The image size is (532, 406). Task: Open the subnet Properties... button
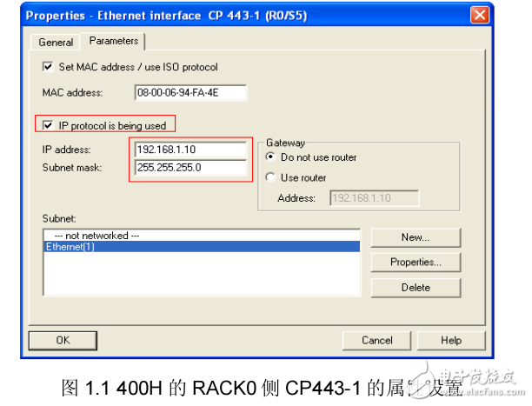coord(416,262)
